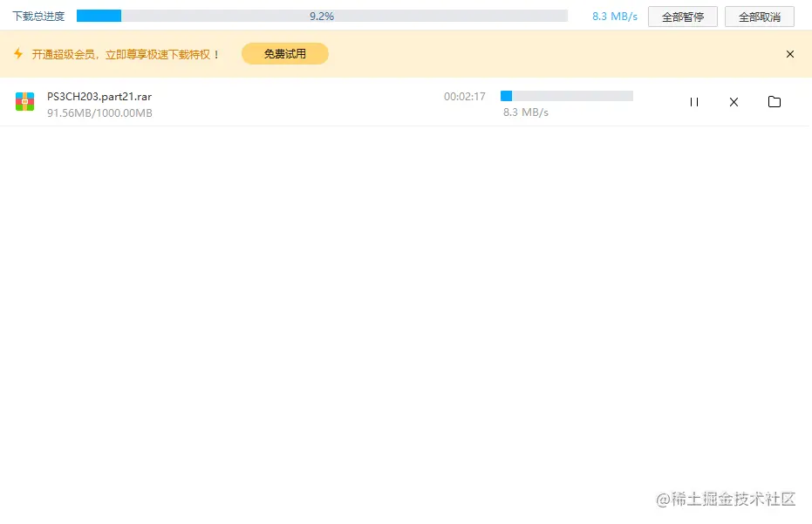The width and height of the screenshot is (812, 524).
Task: Click the 91.56MB/1000.00MB size text
Action: (99, 112)
